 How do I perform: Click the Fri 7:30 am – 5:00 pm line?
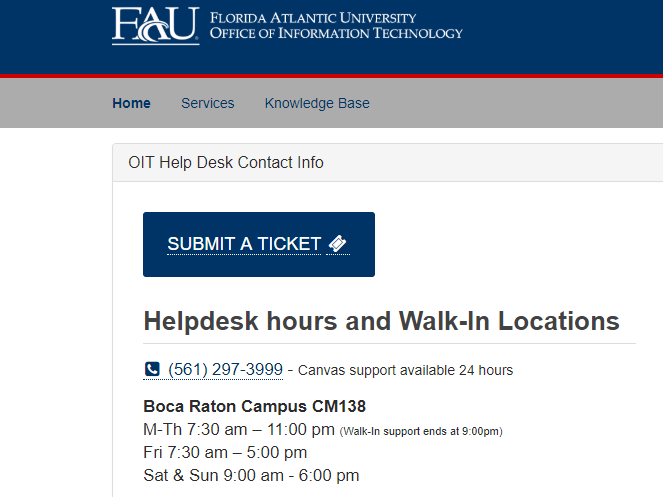[224, 453]
